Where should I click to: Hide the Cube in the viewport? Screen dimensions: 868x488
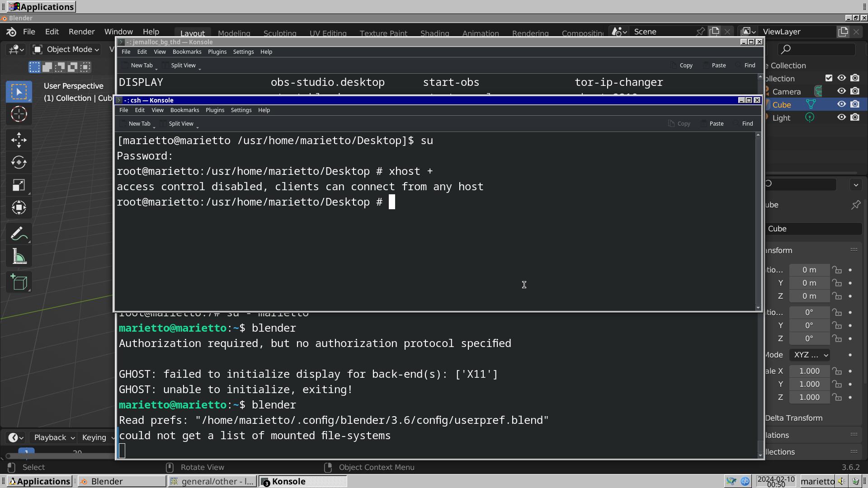[841, 104]
